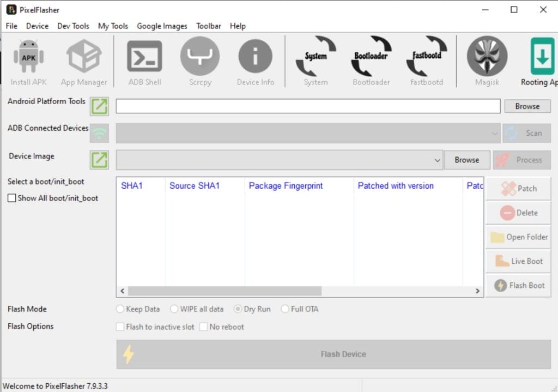Select the WIPE all data flash mode
The height and width of the screenshot is (392, 558).
[174, 309]
